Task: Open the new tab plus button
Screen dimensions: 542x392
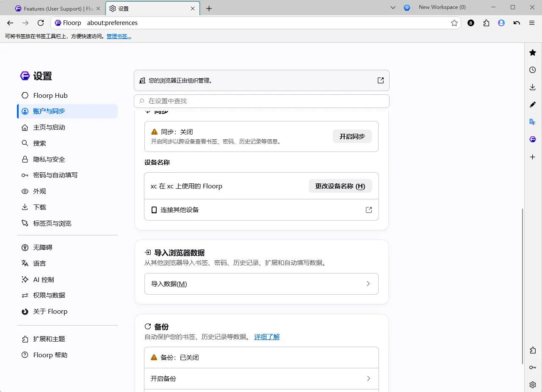Action: click(x=209, y=8)
